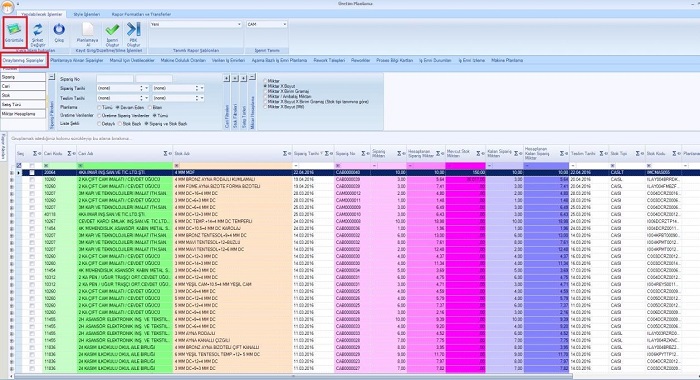Click Cari filter category button
Viewport: 700px width, 380px height.
pos(23,86)
